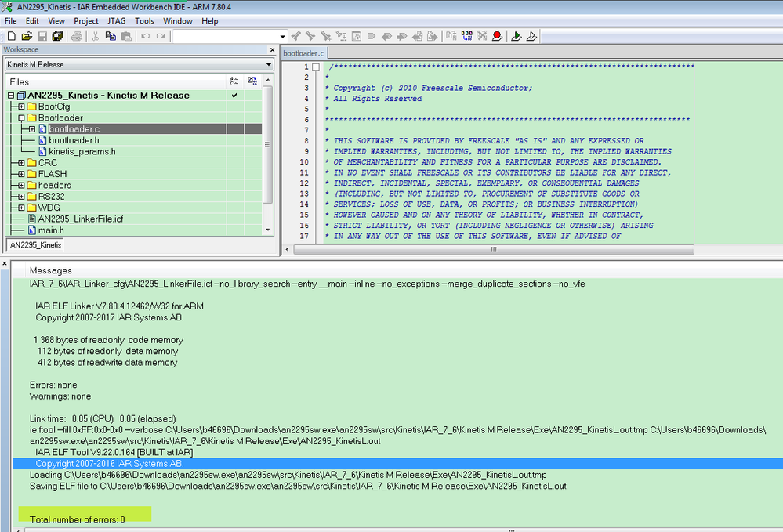Click the Undo arrow icon
The image size is (783, 532).
[145, 36]
